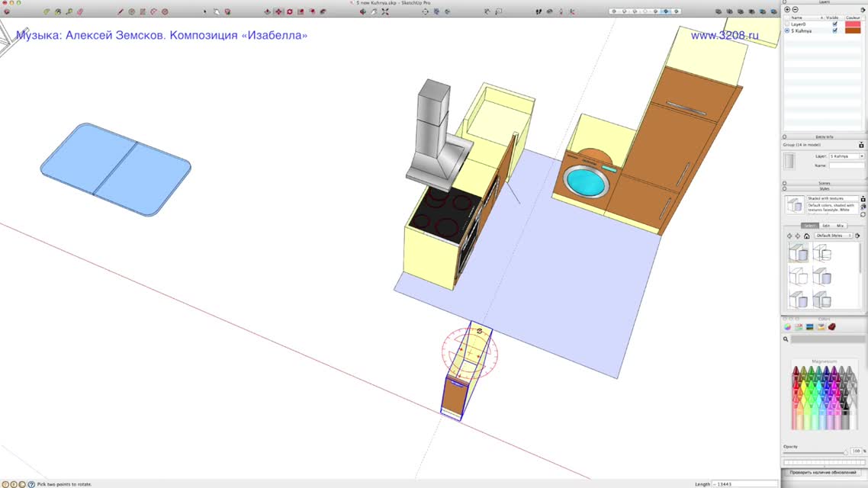Add a new layer with plus button
Image resolution: width=868 pixels, height=488 pixels.
pos(787,9)
